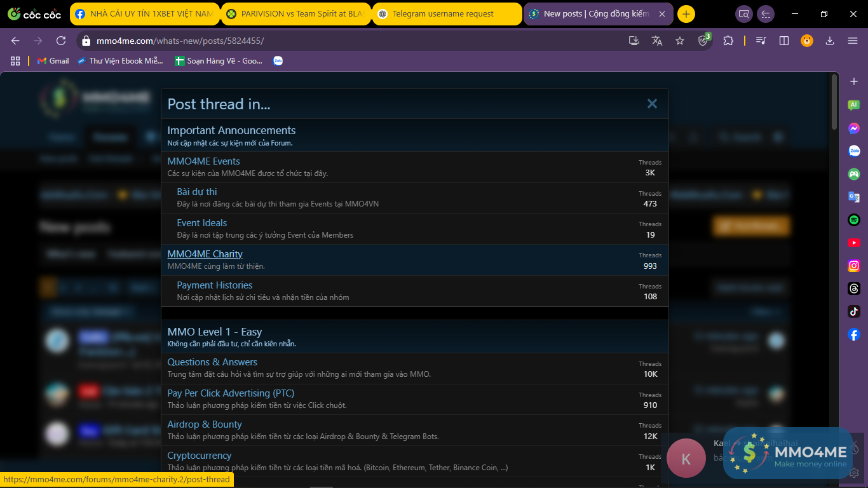The image size is (868, 488).
Task: Open the MMO4ME Charity forum link
Action: [205, 254]
